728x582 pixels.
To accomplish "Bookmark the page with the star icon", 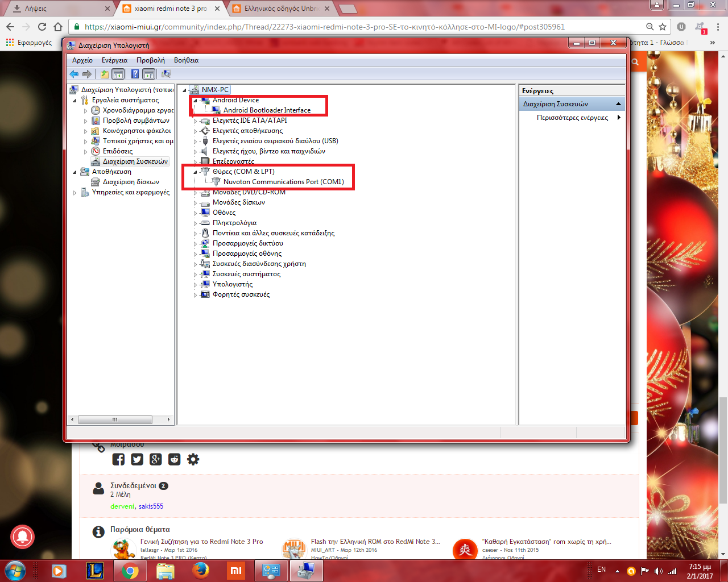I will (x=663, y=27).
